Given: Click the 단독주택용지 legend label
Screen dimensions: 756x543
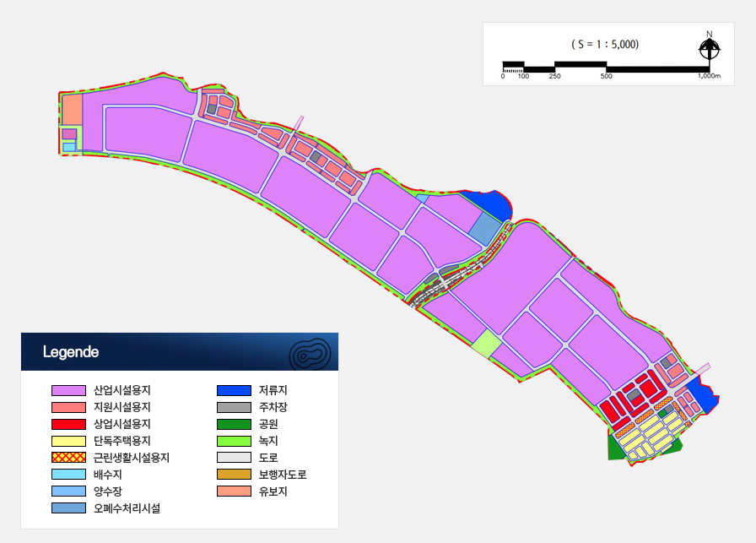Looking at the screenshot, I should 122,441.
